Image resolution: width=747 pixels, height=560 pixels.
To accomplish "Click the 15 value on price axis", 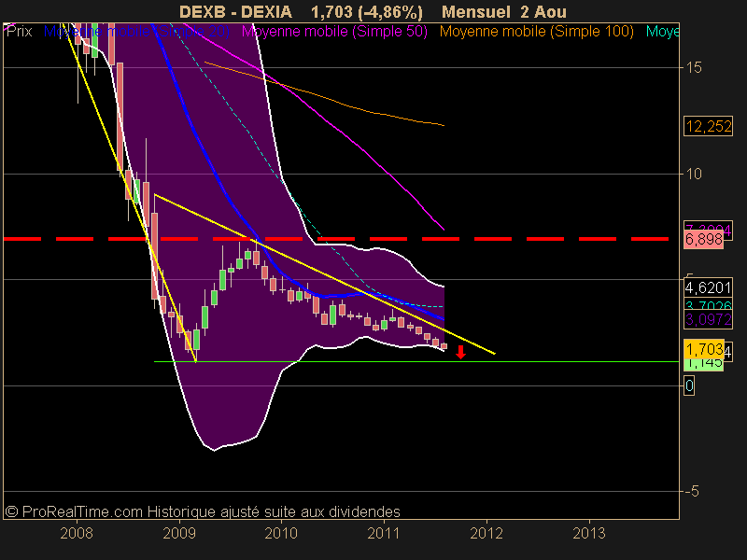I will click(694, 67).
